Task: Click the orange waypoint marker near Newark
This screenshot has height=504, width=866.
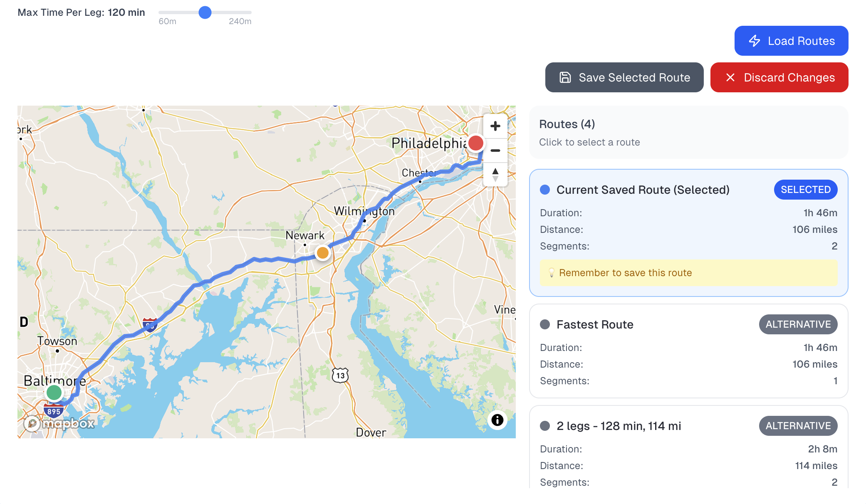Action: pyautogui.click(x=322, y=252)
